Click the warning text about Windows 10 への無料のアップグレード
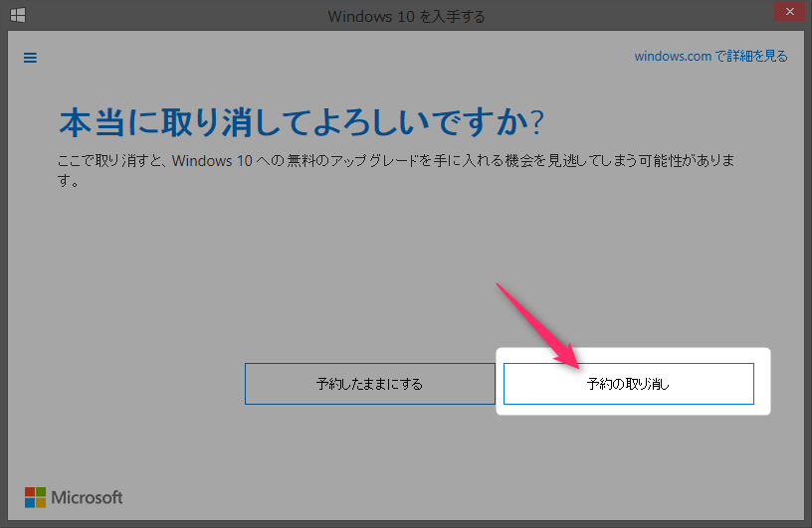This screenshot has height=528, width=812. [x=396, y=170]
